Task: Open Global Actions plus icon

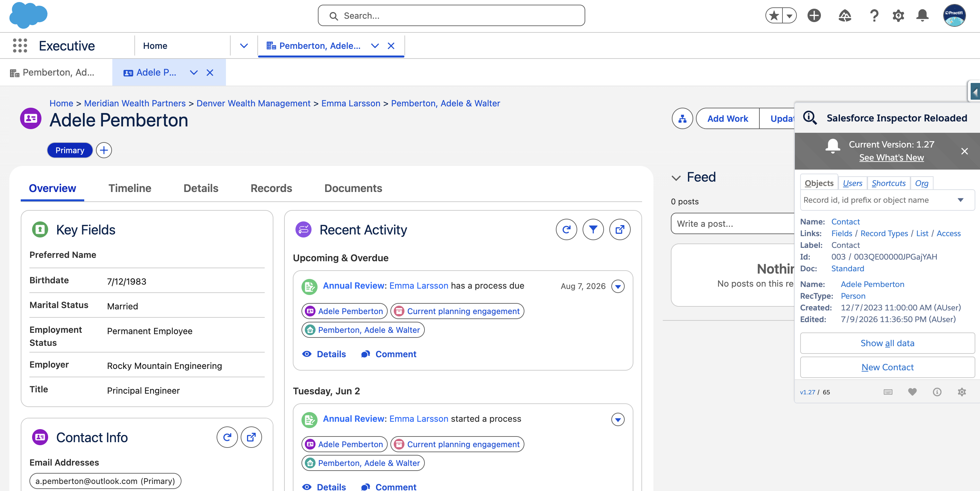Action: pyautogui.click(x=814, y=16)
